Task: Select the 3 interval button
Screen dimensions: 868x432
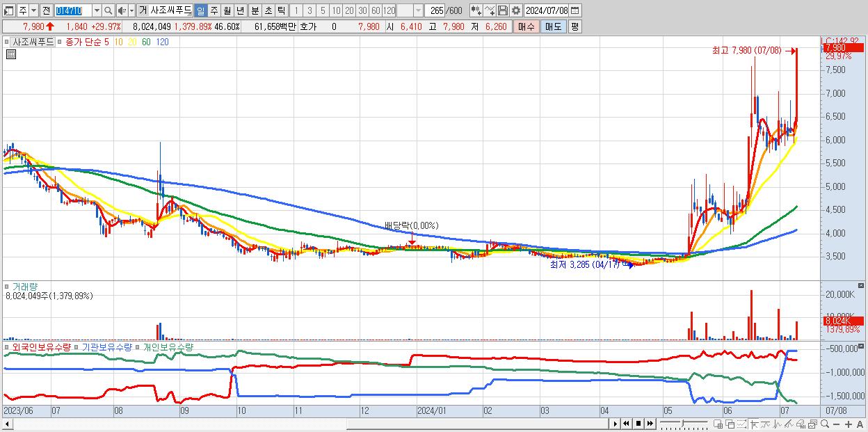Action: tap(310, 10)
